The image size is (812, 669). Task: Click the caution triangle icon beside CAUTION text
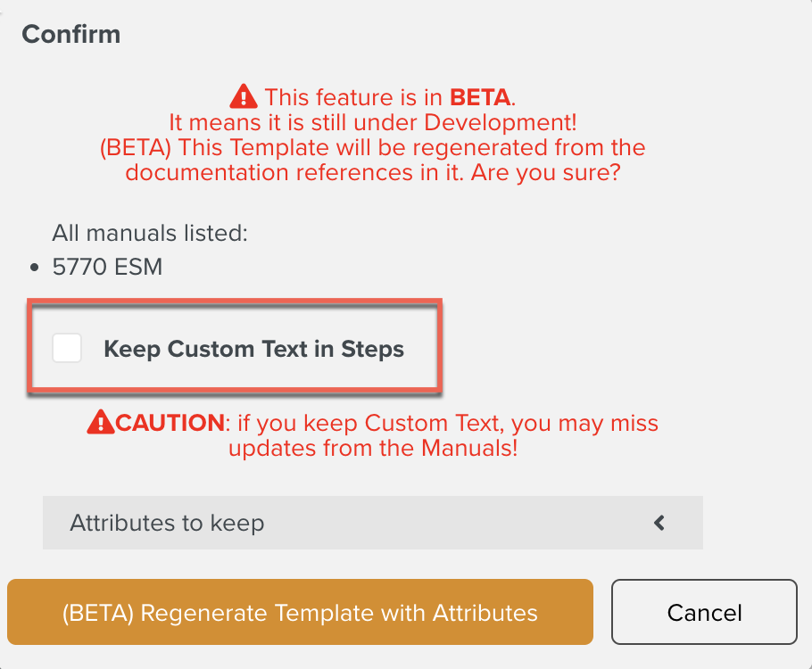[x=101, y=422]
